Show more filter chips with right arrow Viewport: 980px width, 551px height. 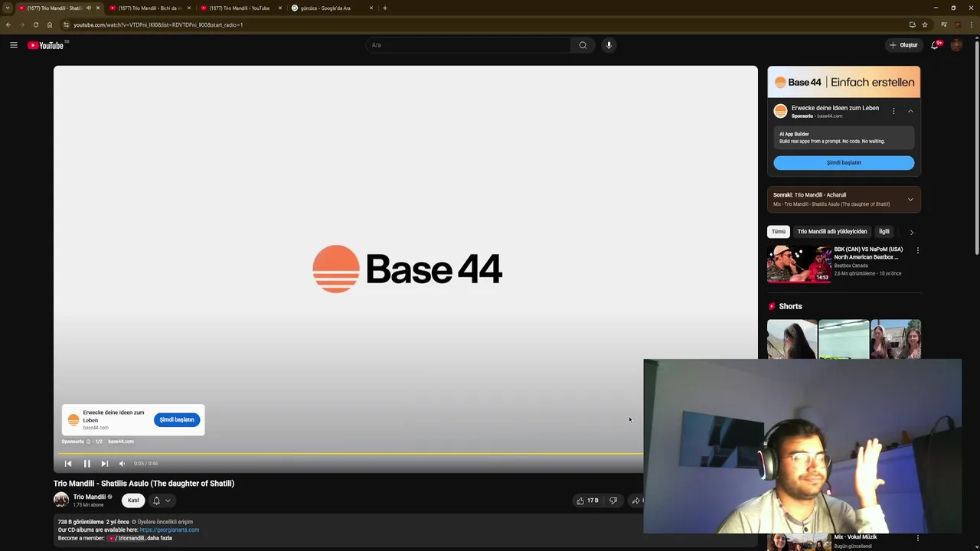pyautogui.click(x=911, y=232)
